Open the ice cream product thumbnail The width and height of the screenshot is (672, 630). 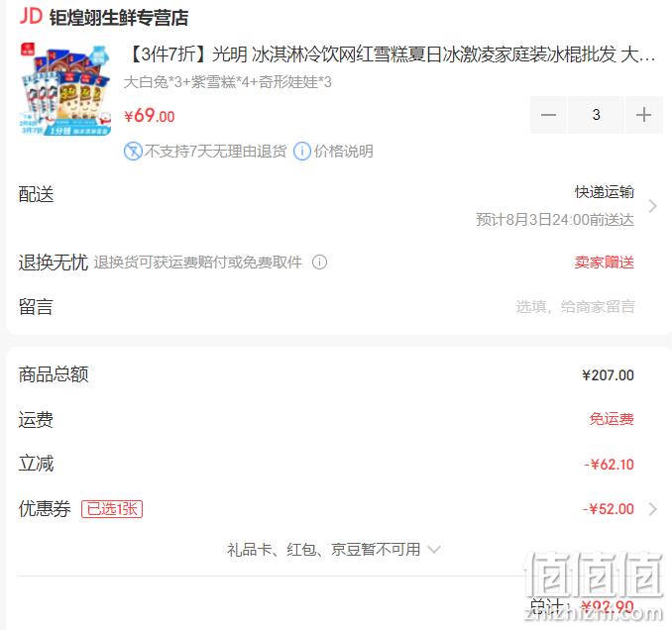(66, 89)
